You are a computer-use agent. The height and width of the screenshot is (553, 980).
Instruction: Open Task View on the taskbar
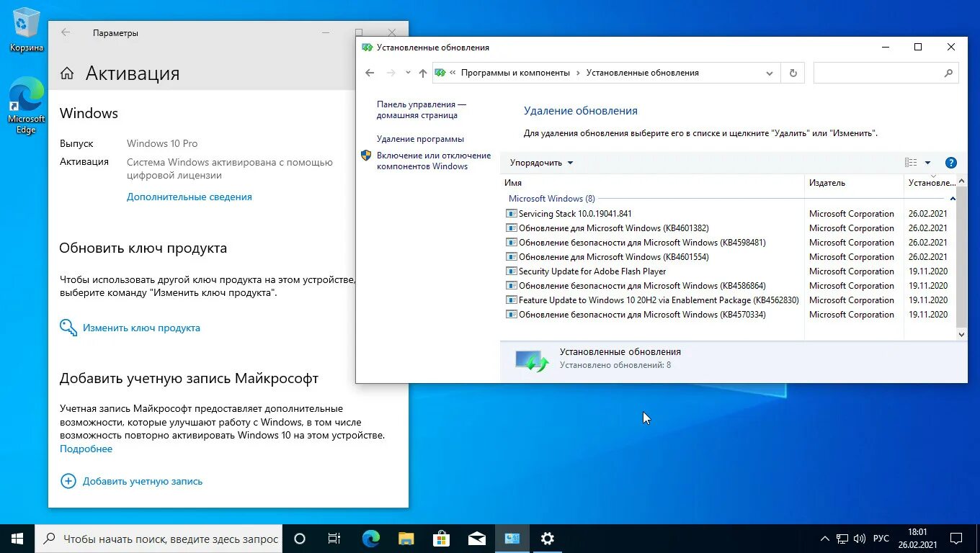tap(334, 539)
